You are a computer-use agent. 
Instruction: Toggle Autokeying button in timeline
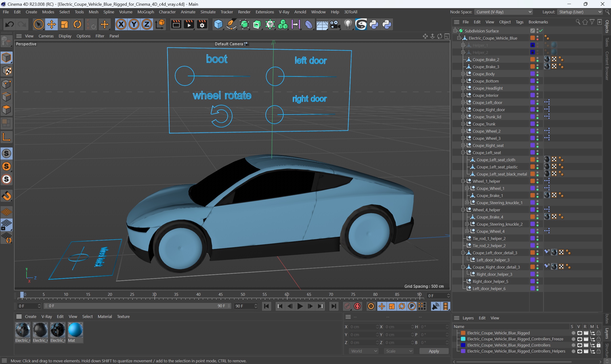357,306
